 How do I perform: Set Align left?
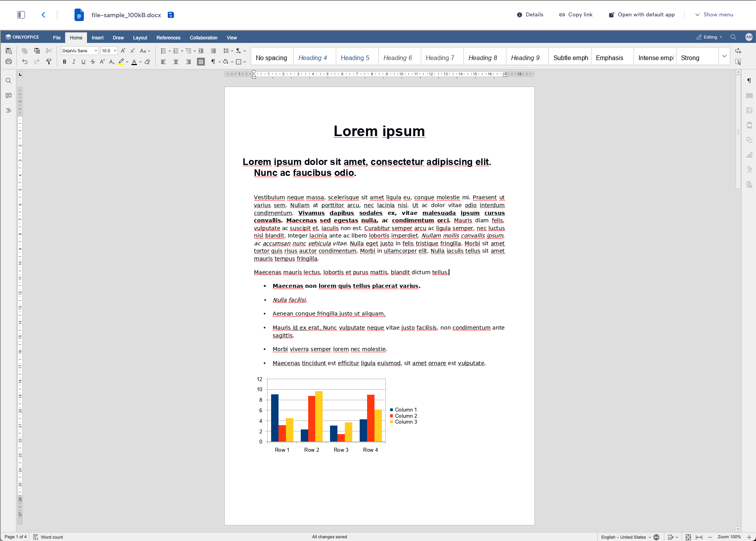(x=163, y=62)
